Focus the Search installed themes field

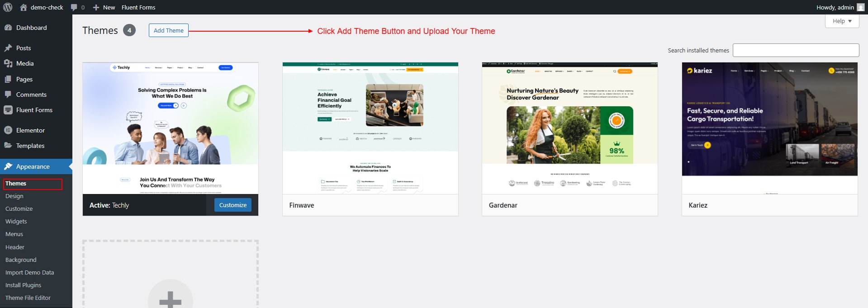[x=796, y=50]
